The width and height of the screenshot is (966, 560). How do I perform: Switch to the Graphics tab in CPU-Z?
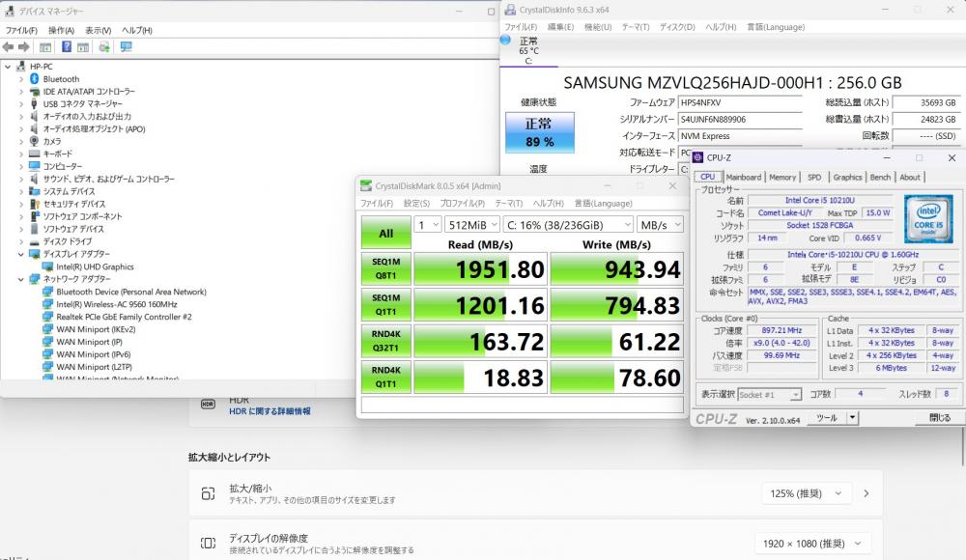tap(847, 178)
